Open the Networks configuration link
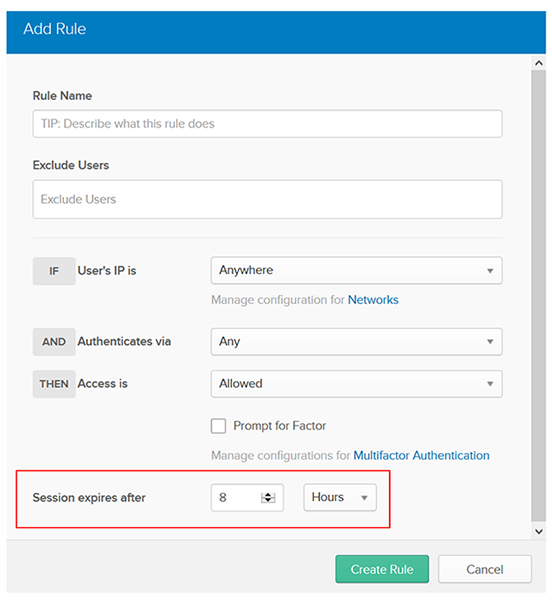Image resolution: width=552 pixels, height=600 pixels. [373, 300]
